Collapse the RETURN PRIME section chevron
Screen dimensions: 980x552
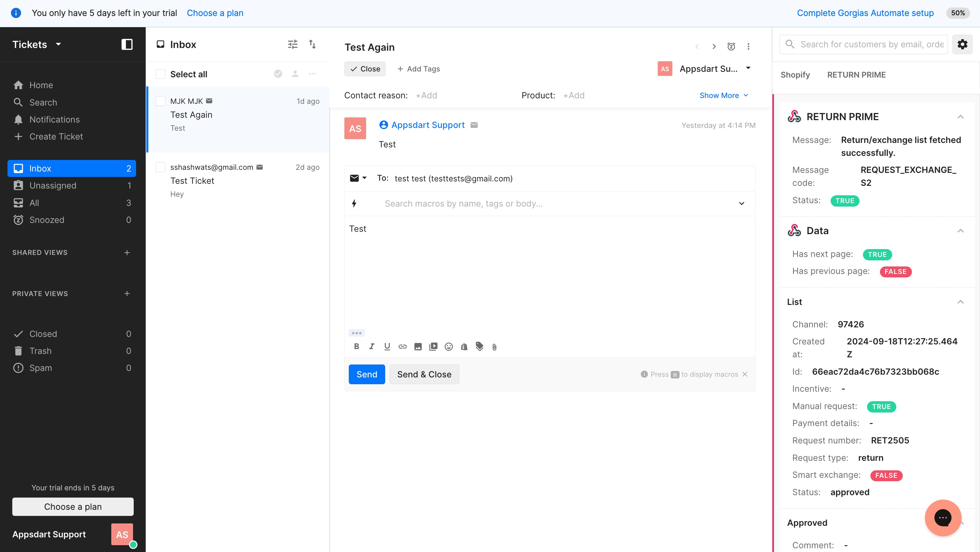pos(960,117)
